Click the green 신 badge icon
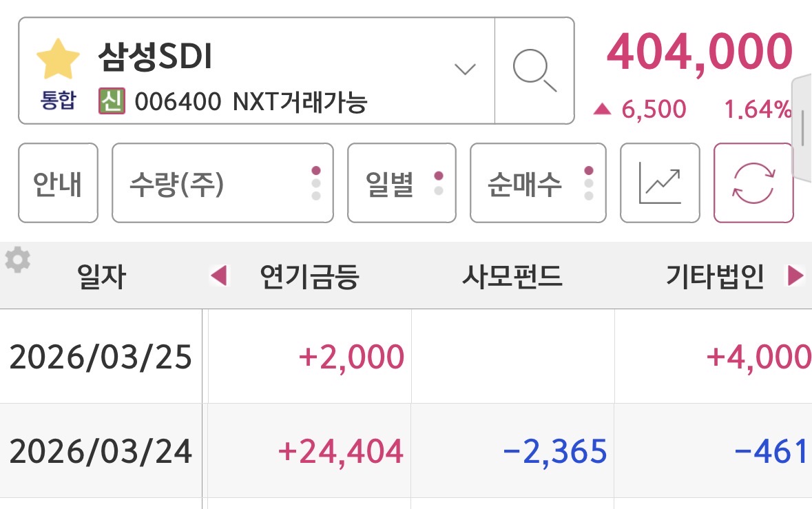Viewport: 812px width, 509px height. (112, 101)
